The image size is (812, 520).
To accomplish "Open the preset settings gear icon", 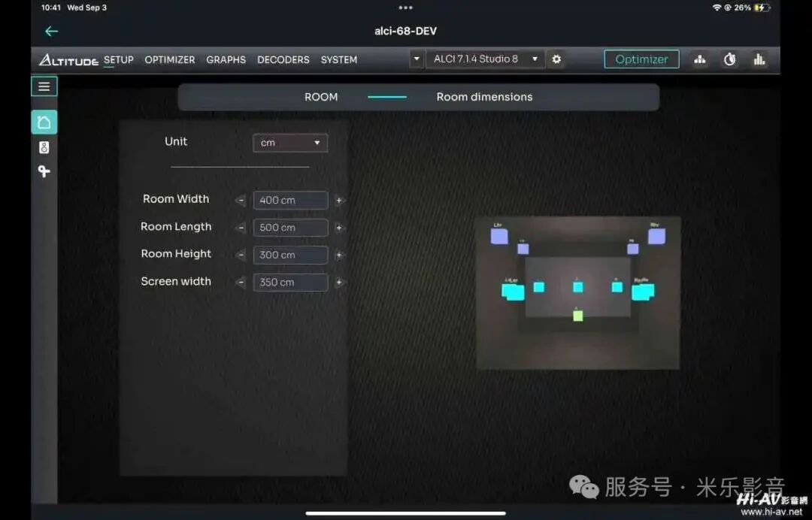I will pos(556,59).
